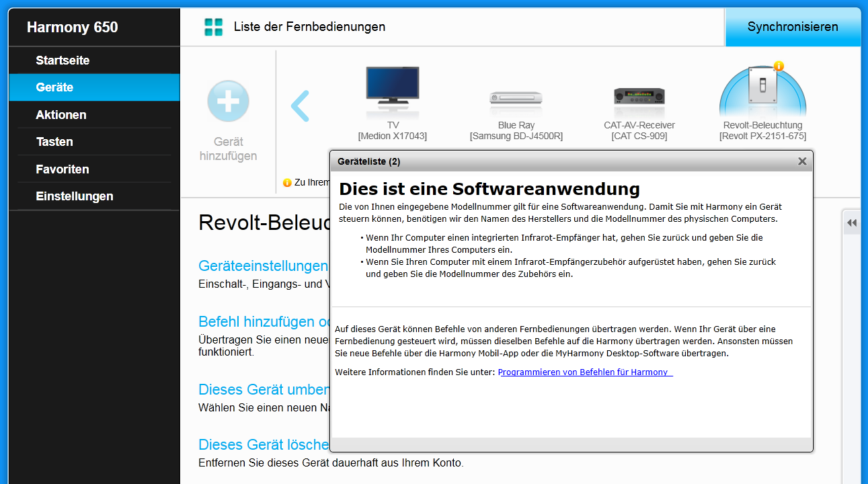Close the Geräteliste dialog

pos(802,161)
